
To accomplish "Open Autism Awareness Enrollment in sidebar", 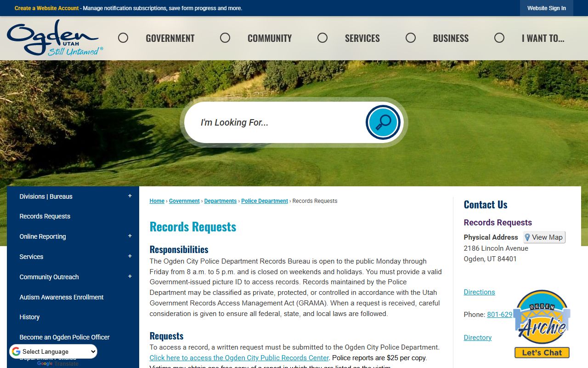I will [62, 297].
